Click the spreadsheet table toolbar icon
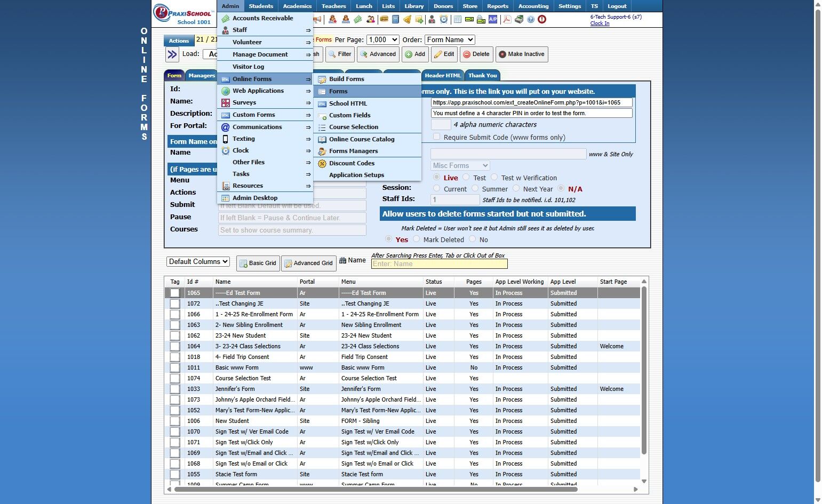The width and height of the screenshot is (822, 504). [x=457, y=20]
